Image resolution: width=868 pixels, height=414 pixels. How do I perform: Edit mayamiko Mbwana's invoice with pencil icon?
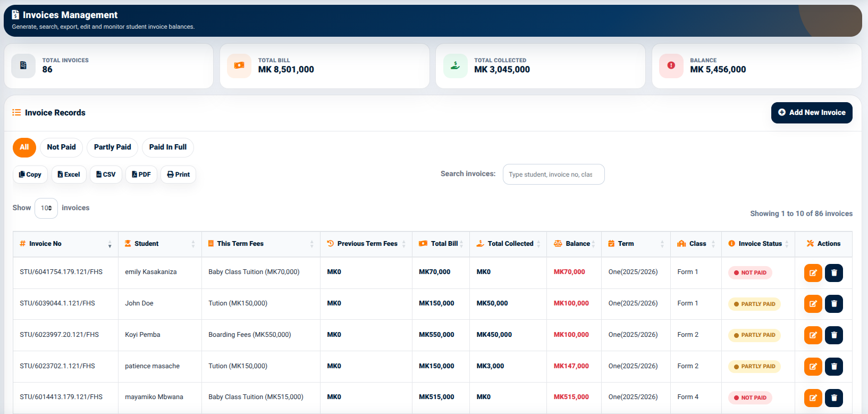pyautogui.click(x=813, y=398)
